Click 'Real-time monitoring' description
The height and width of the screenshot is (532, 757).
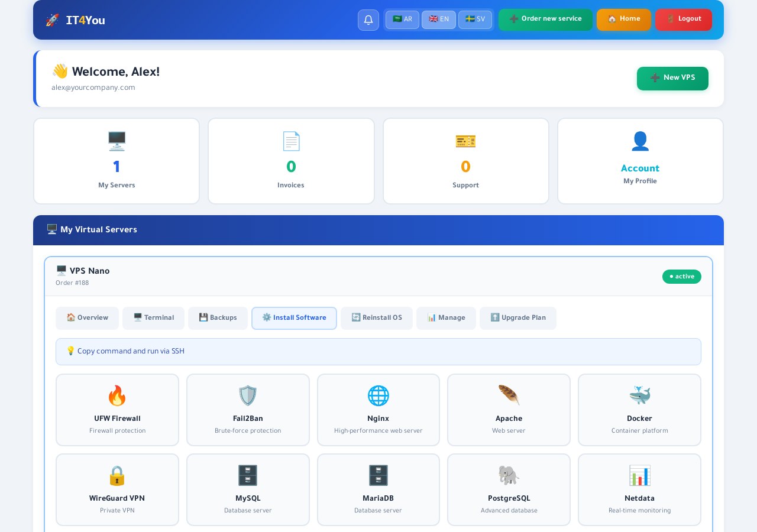click(x=640, y=511)
